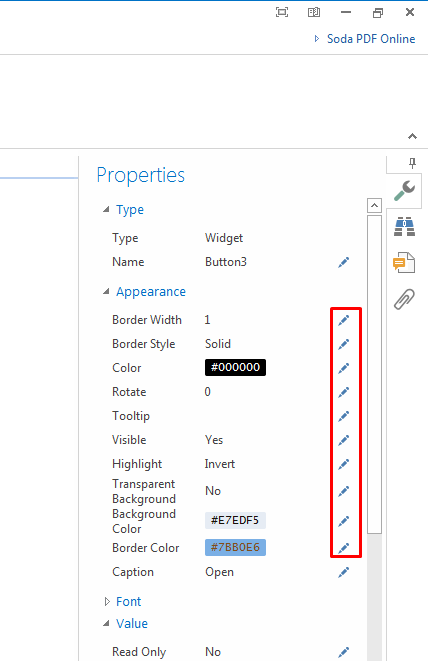The image size is (428, 661).
Task: Edit the Name property pencil
Action: click(x=344, y=262)
